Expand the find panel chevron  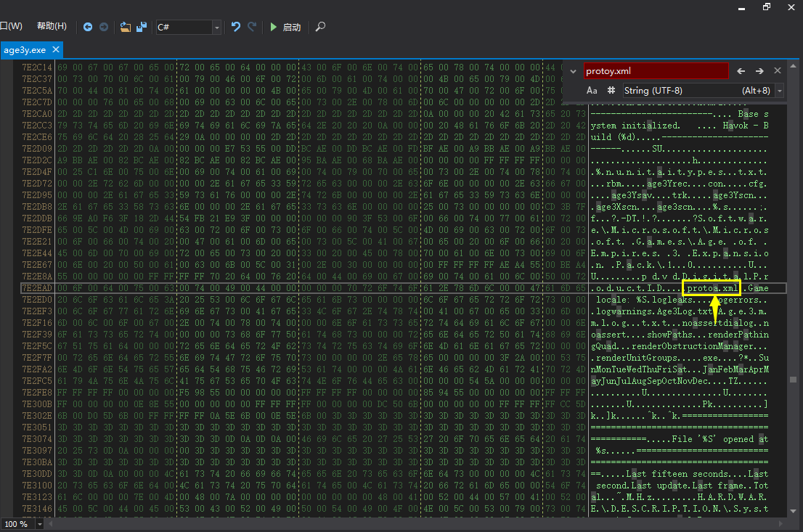pos(573,71)
